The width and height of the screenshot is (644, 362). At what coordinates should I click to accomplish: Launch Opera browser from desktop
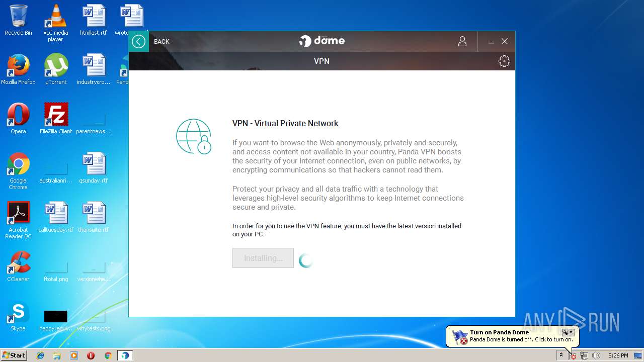[18, 119]
